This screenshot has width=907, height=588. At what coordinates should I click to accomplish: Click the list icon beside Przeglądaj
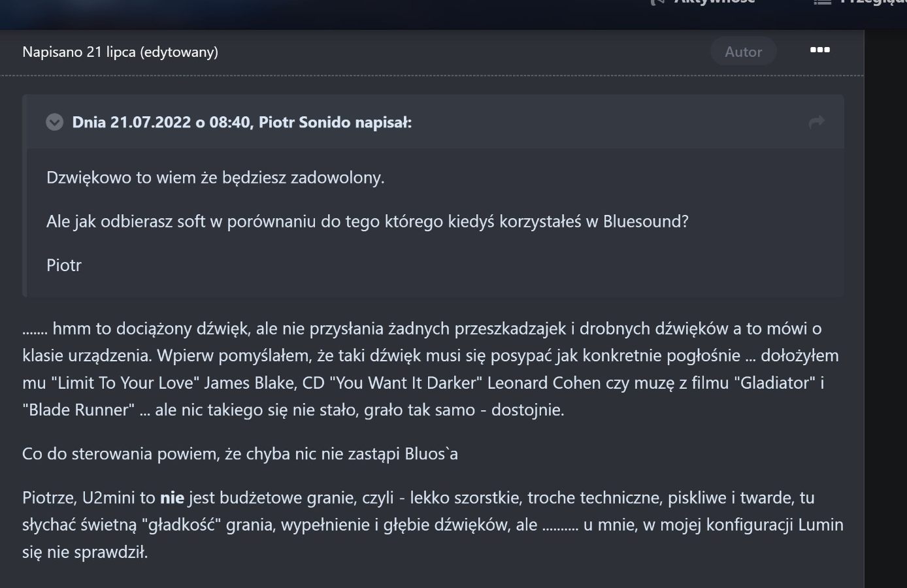tap(822, 2)
